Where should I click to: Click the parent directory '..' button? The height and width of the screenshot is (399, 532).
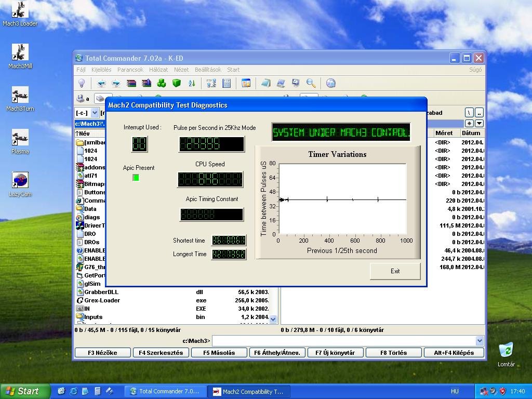479,113
